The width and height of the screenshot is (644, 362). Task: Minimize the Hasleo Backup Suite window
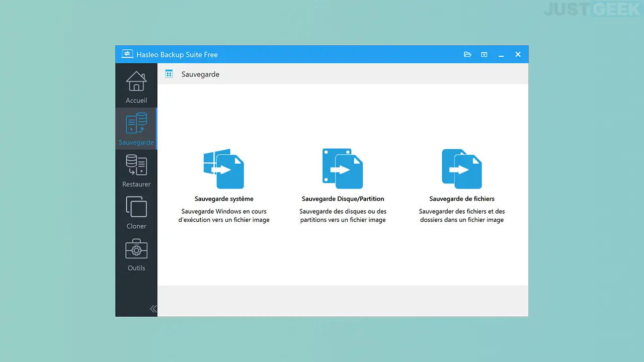point(501,55)
